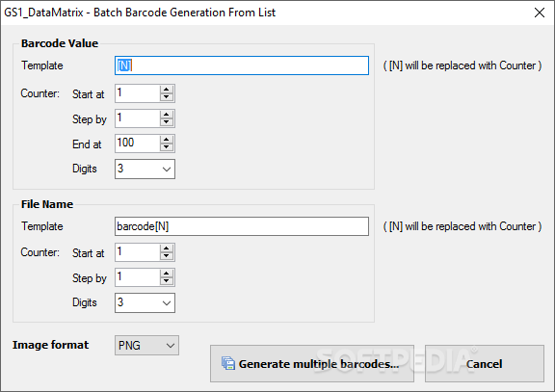Decrease File Name Start at spinner
The height and width of the screenshot is (392, 555).
[x=167, y=256]
